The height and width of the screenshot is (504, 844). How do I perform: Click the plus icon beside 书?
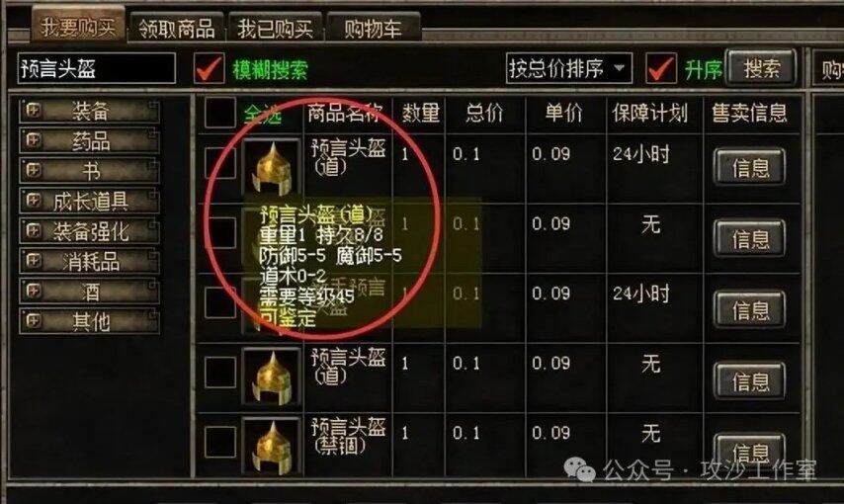tap(33, 170)
